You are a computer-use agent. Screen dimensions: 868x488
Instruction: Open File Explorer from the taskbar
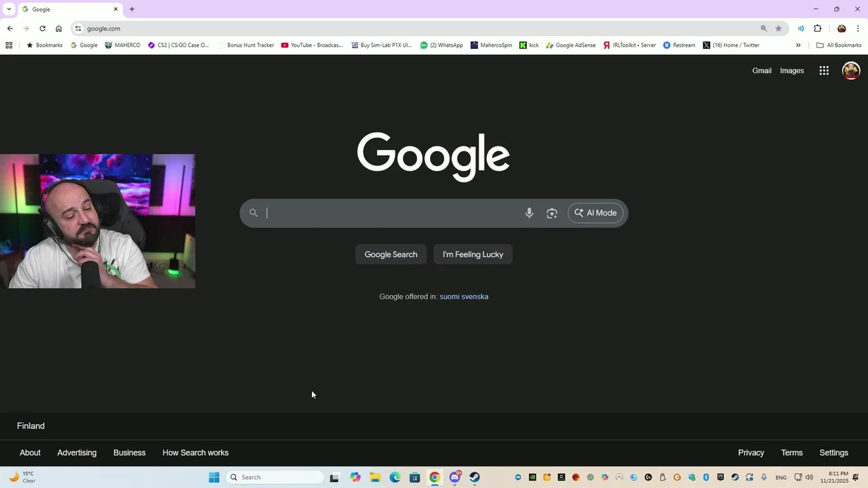click(375, 477)
